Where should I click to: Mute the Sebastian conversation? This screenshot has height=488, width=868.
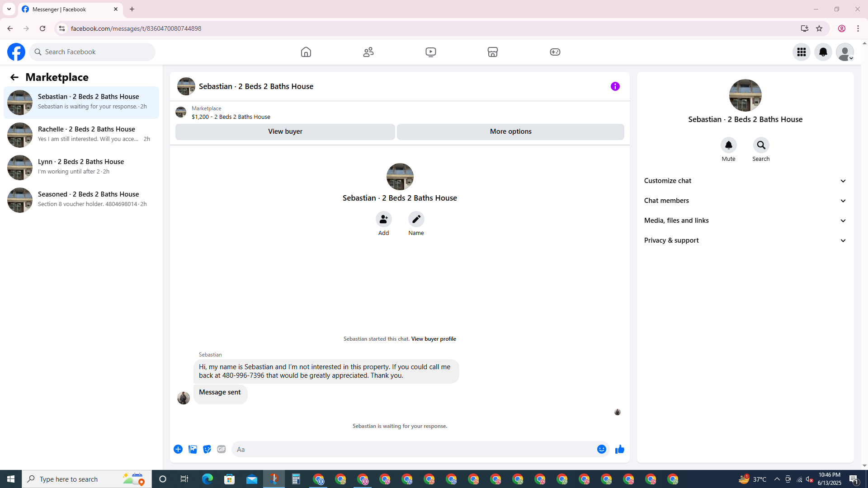pyautogui.click(x=729, y=145)
